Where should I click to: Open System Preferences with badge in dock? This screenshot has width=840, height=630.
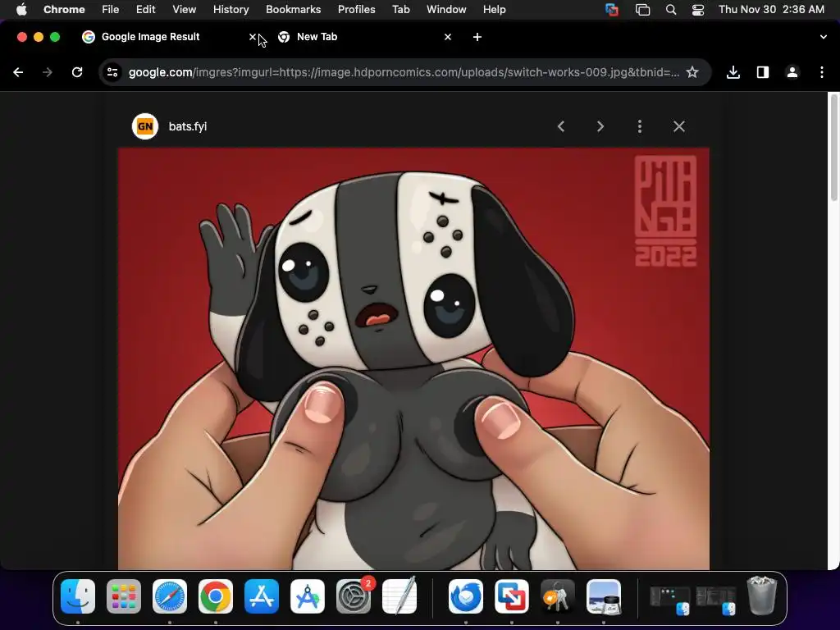point(354,596)
